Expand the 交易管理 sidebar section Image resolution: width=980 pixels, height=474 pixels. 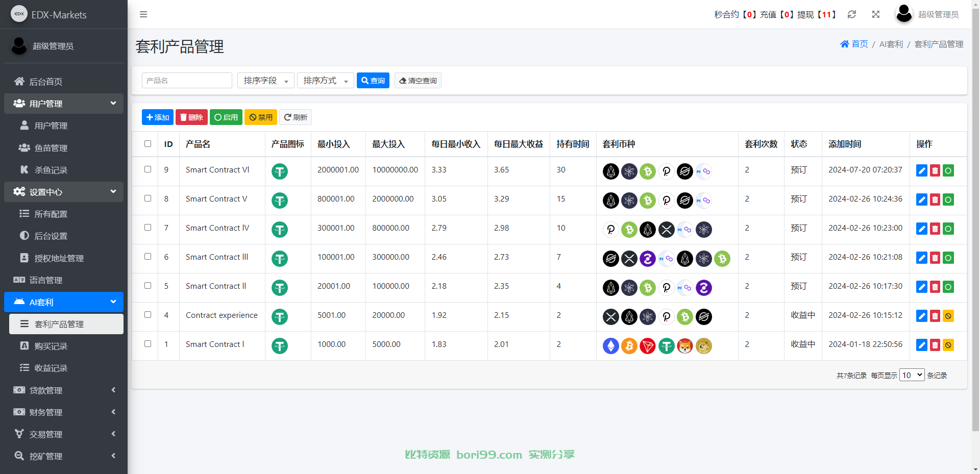pyautogui.click(x=64, y=434)
